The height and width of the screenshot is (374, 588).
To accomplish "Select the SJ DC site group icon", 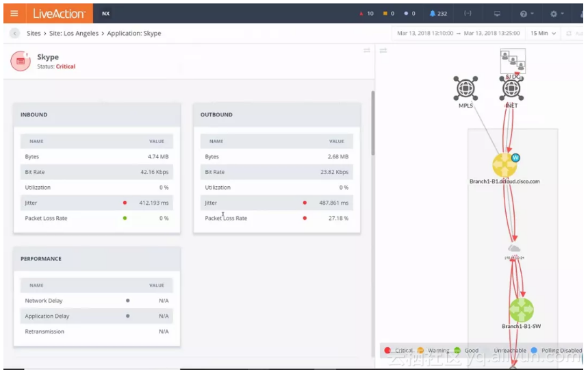I will pyautogui.click(x=513, y=61).
